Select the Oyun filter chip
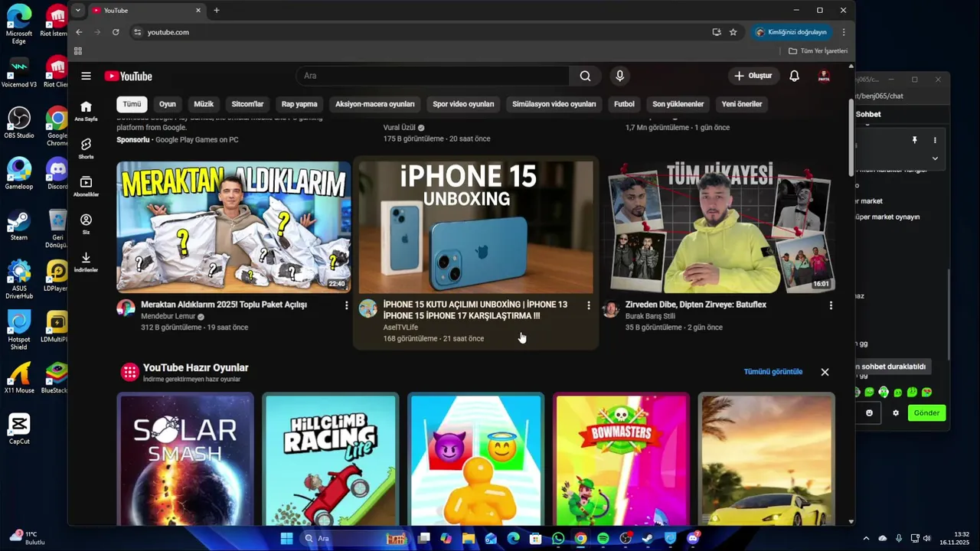 pyautogui.click(x=168, y=104)
